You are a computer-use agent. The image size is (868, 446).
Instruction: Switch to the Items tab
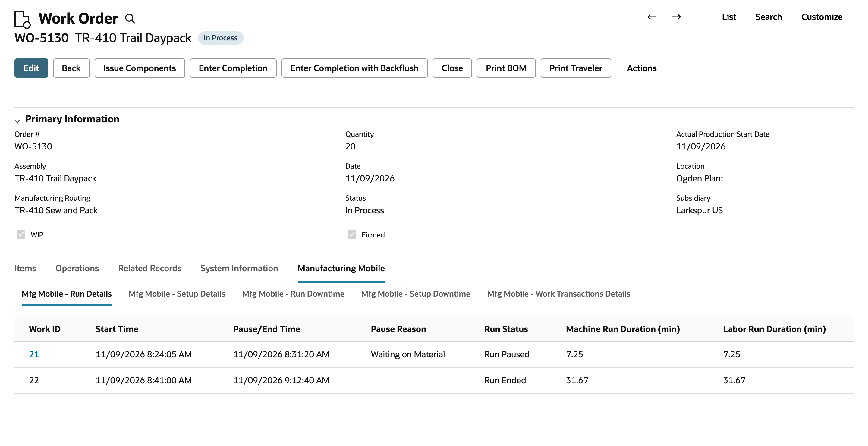[25, 268]
